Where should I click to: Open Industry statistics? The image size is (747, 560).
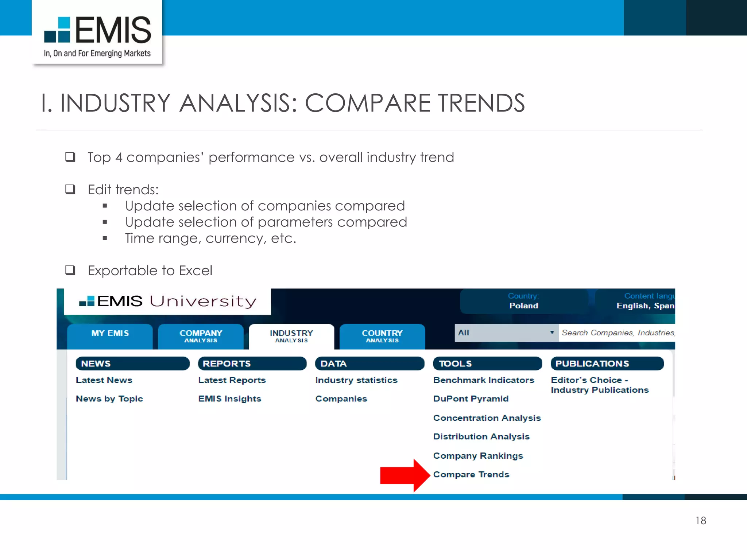click(356, 380)
